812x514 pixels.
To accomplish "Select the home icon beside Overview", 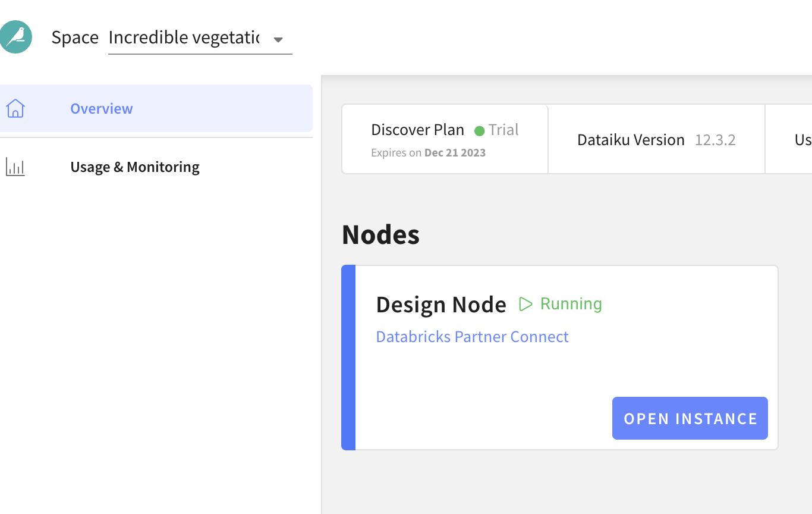I will (15, 108).
